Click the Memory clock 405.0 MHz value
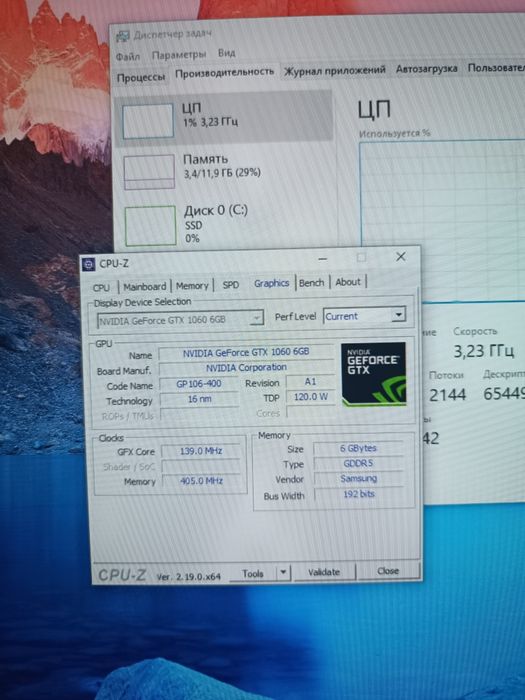Image resolution: width=525 pixels, height=700 pixels. [x=201, y=481]
